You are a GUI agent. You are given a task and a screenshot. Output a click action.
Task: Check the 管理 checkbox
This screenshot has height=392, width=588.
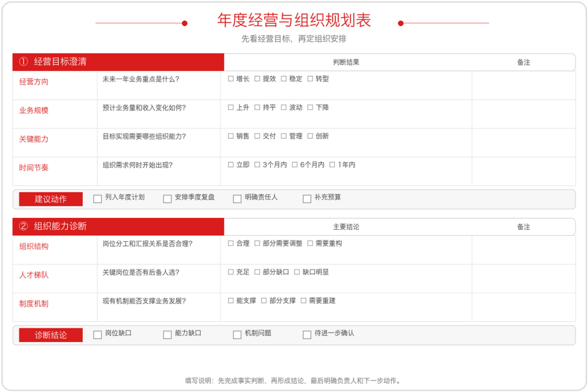click(284, 136)
